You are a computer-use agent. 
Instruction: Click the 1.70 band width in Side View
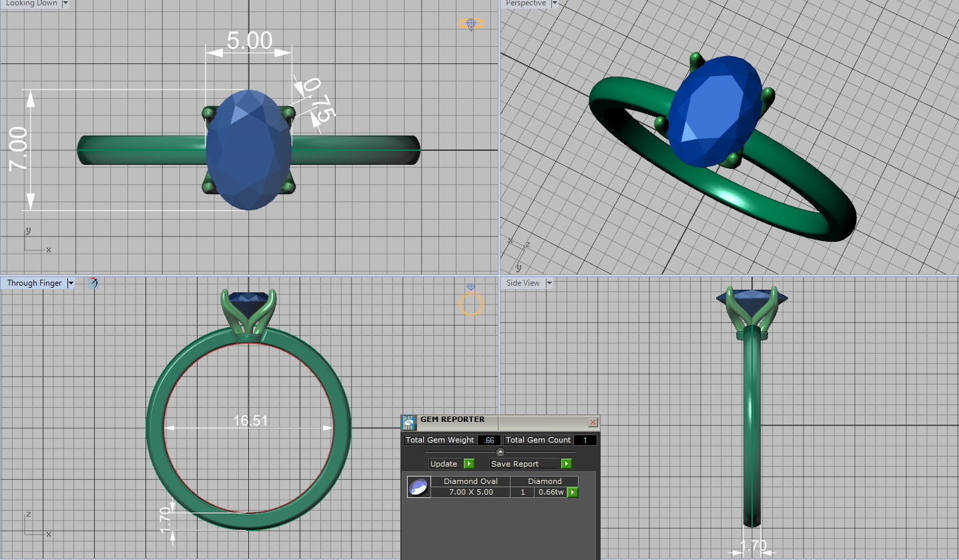click(753, 545)
